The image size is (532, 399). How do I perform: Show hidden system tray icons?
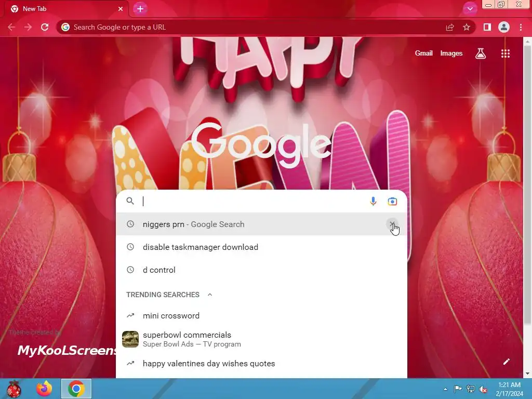click(x=445, y=389)
